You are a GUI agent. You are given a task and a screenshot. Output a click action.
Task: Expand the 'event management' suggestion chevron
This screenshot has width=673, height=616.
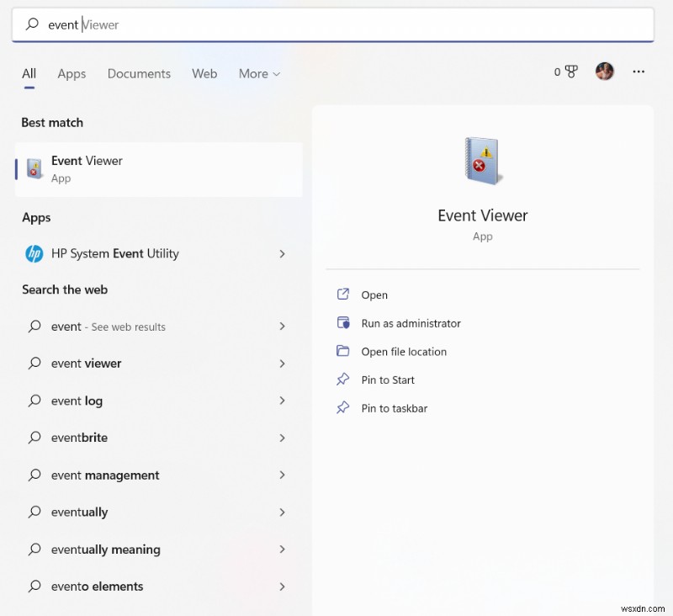[x=282, y=475]
